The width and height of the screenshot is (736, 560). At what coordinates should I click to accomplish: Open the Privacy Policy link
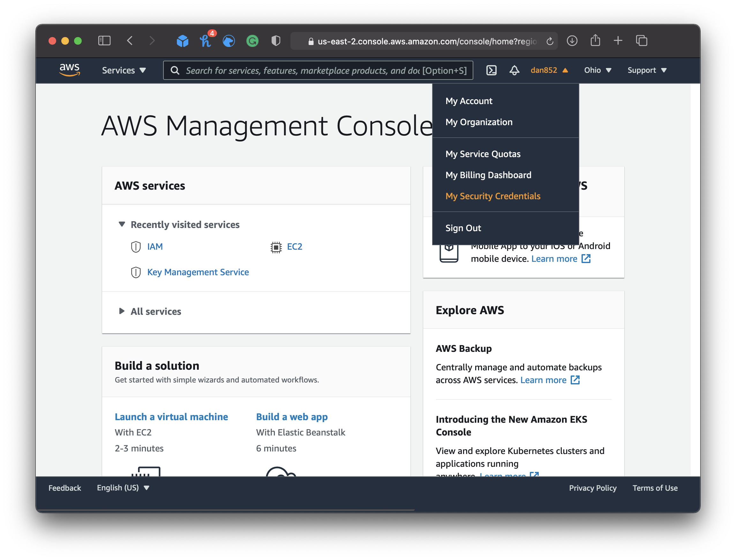[592, 488]
